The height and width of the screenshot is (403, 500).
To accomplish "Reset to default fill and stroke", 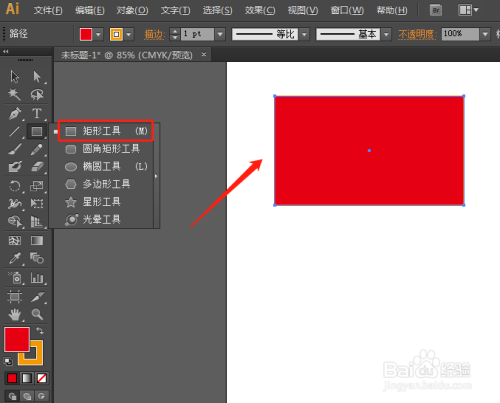I will pyautogui.click(x=7, y=361).
